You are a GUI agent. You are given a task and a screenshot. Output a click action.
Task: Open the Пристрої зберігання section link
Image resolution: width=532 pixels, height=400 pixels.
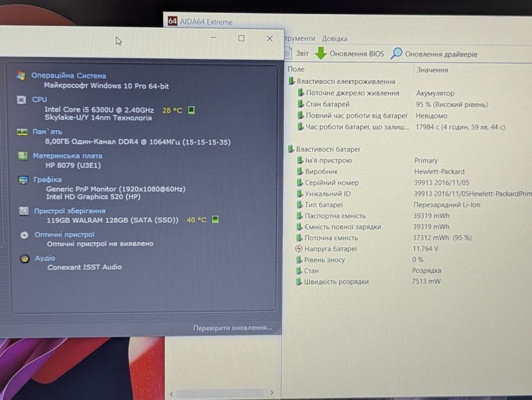point(70,211)
